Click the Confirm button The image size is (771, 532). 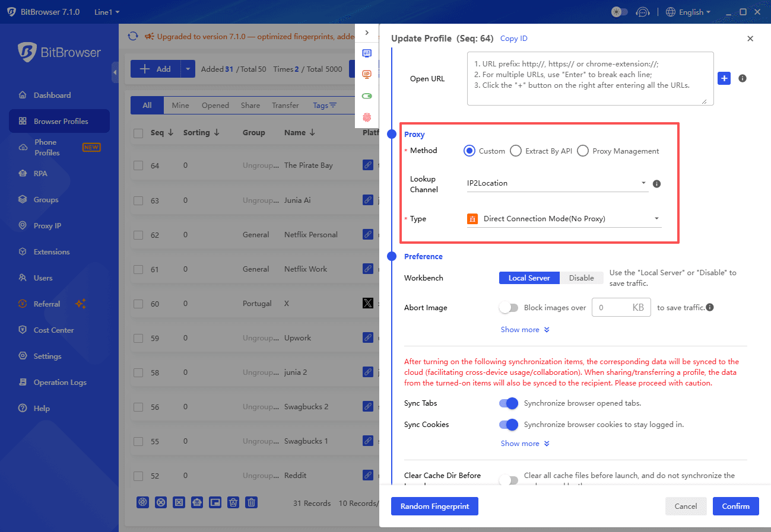736,506
